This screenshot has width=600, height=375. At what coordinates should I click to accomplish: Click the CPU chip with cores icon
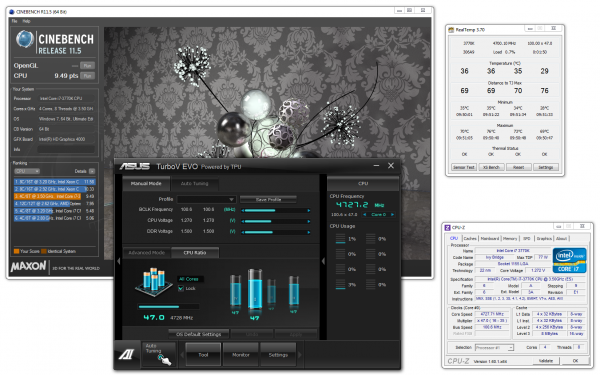tap(155, 282)
